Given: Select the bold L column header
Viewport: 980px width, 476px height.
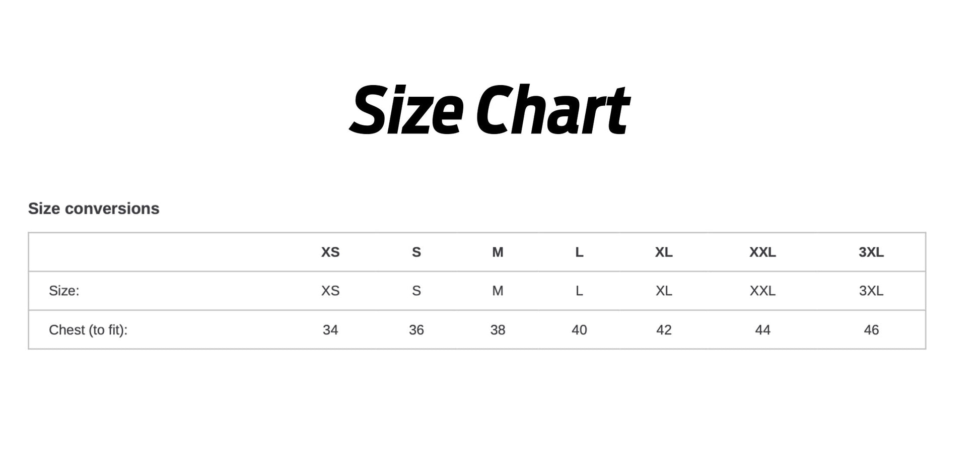Looking at the screenshot, I should pos(579,252).
